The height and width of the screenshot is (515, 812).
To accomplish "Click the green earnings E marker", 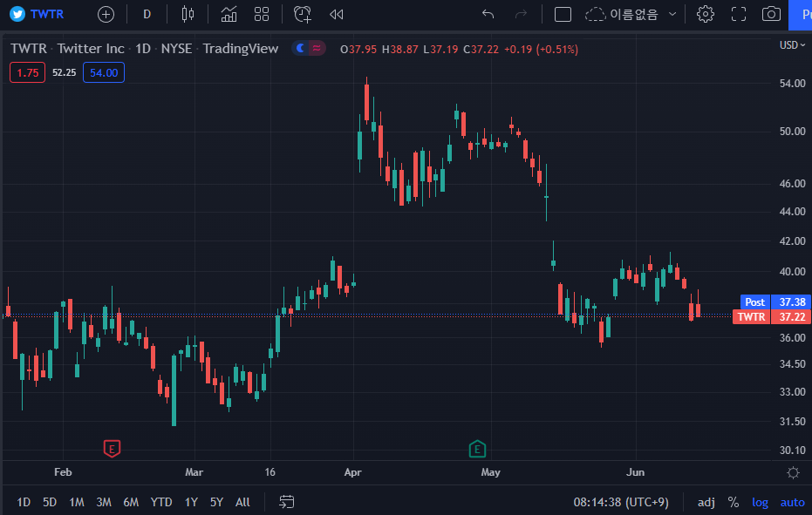I will click(x=477, y=449).
